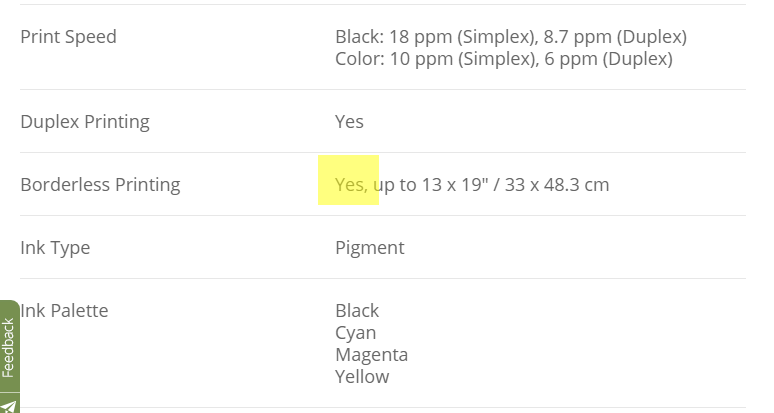This screenshot has width=774, height=413.
Task: Click the 33 x 48.3 cm dimension text
Action: [x=557, y=185]
